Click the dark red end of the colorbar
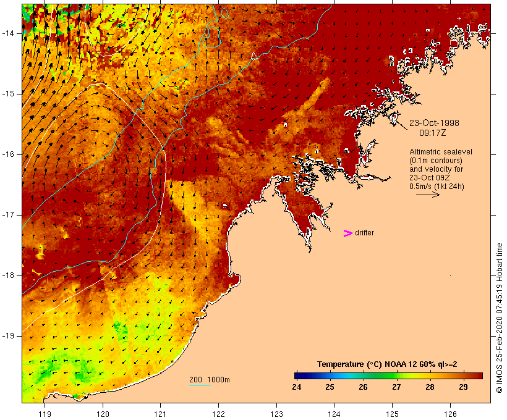Viewport: 507px width, 420px height. coord(478,376)
